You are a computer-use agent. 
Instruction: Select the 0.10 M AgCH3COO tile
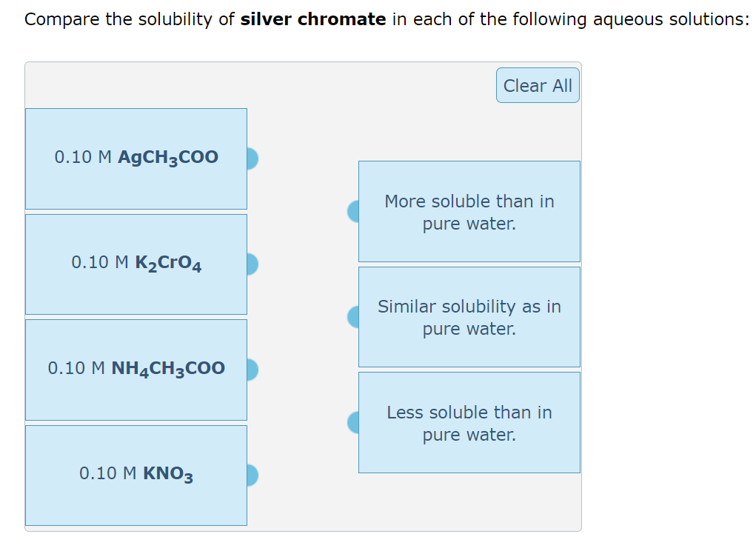tap(136, 158)
